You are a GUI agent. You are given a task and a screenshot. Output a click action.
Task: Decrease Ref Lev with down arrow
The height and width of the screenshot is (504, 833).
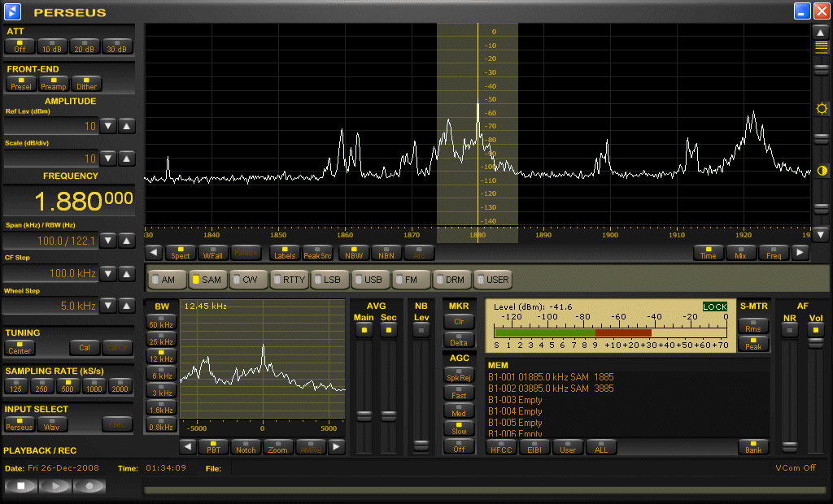point(108,126)
